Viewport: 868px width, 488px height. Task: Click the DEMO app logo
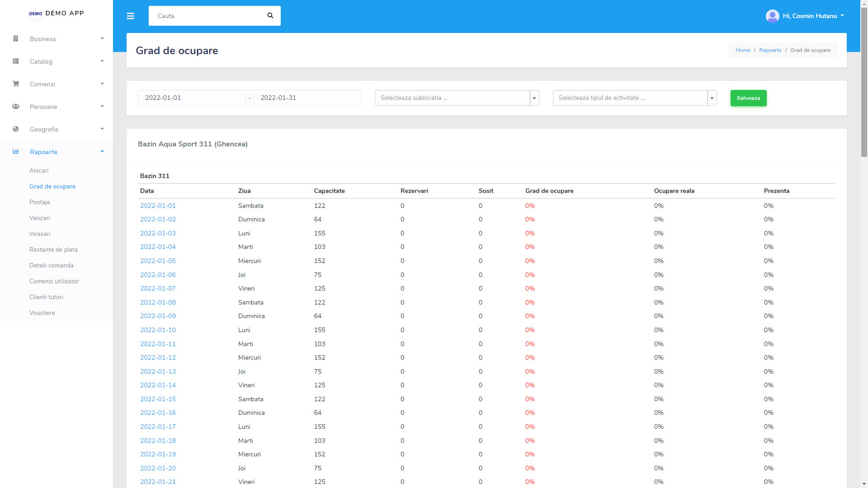(36, 14)
